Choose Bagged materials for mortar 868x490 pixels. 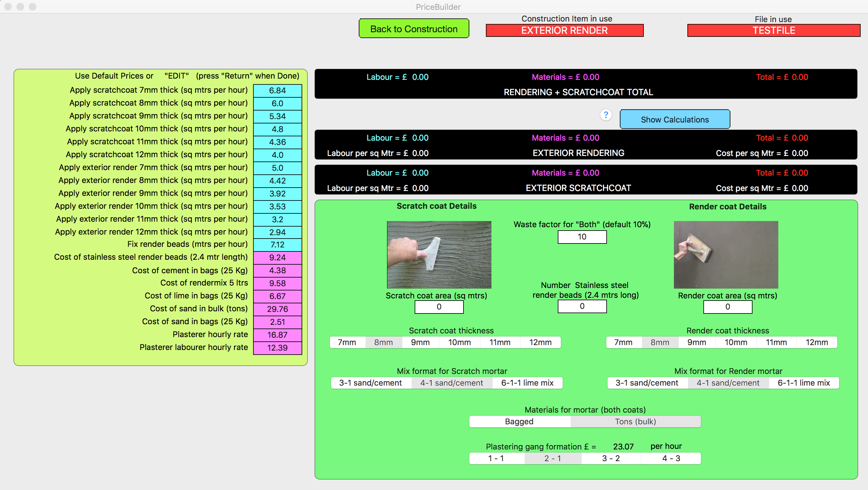tap(520, 421)
